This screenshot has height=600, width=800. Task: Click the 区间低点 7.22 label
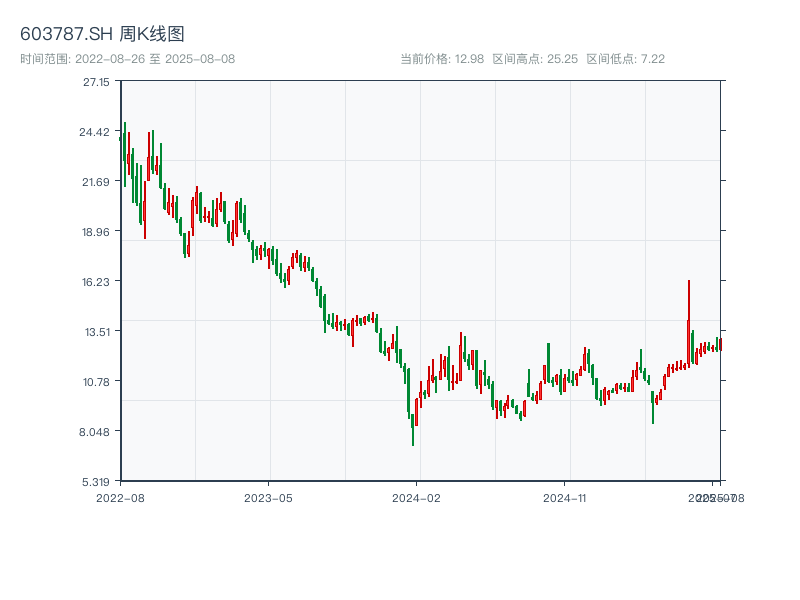click(x=625, y=59)
